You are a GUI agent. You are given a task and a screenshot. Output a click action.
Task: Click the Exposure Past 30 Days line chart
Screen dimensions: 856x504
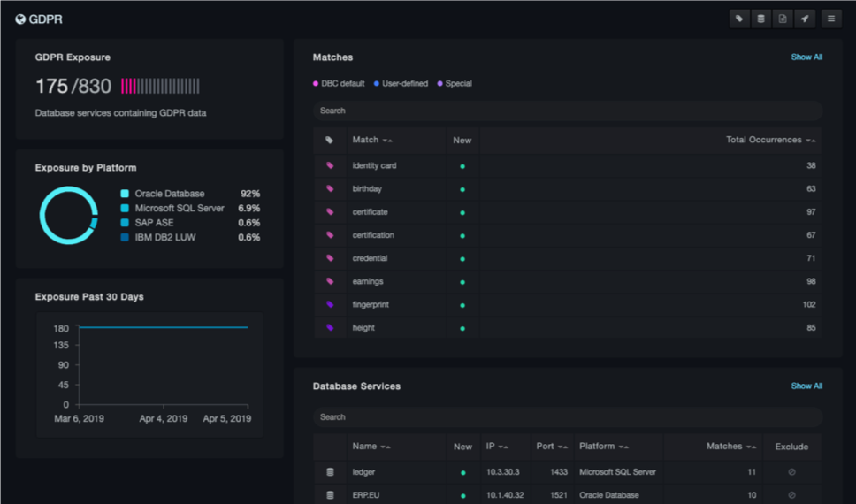coord(149,375)
